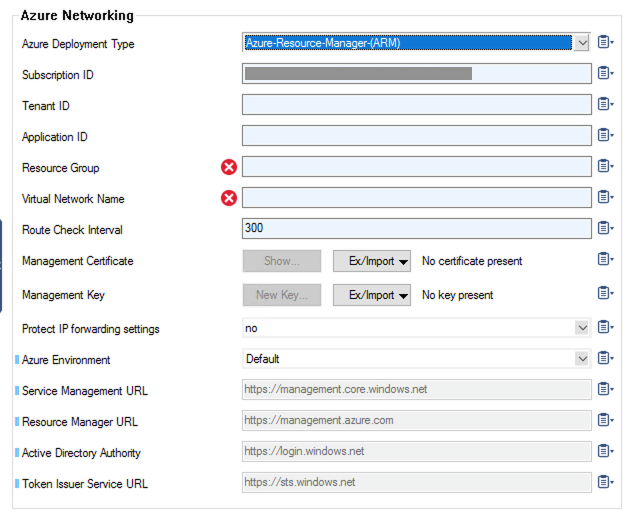630x522 pixels.
Task: Click the Token Issuer Service URL field
Action: click(417, 482)
